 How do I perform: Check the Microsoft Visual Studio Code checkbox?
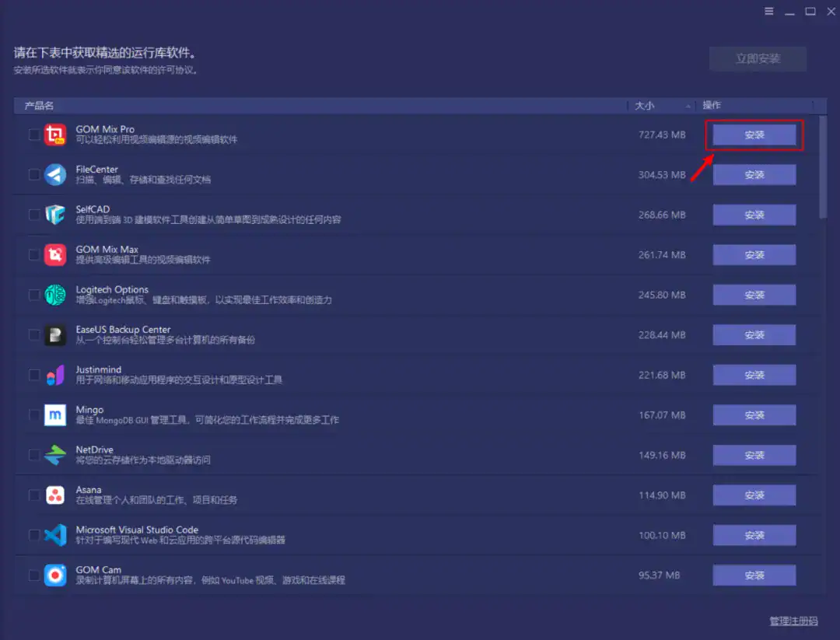(33, 535)
